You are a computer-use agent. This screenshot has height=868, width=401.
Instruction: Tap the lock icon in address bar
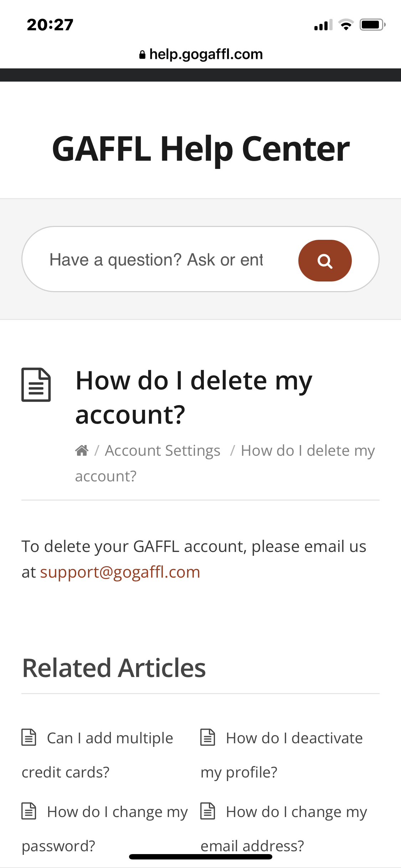[x=142, y=55]
